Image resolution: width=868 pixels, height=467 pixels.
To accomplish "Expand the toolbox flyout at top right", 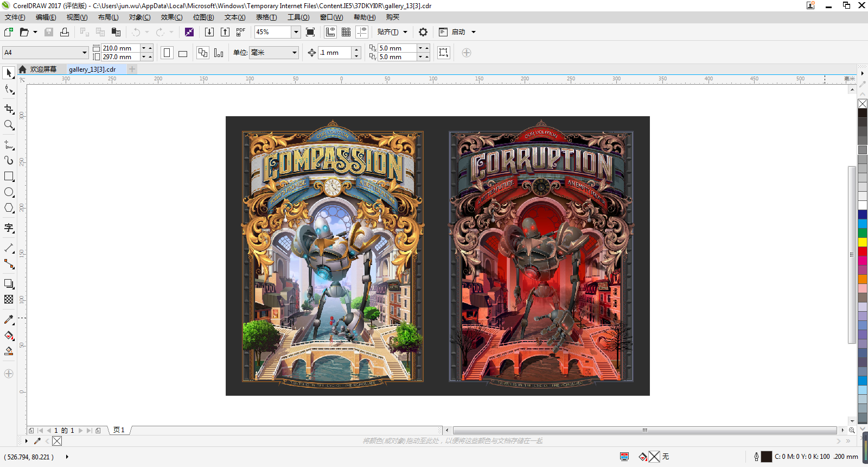I will click(863, 73).
